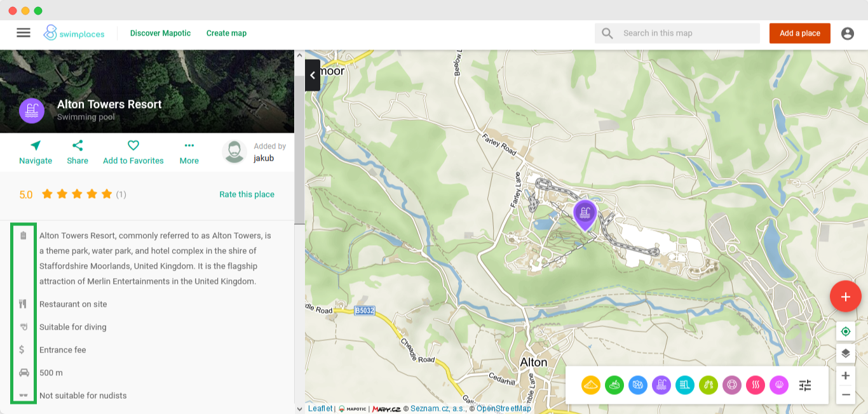
Task: Click jakub's avatar picture
Action: (x=234, y=152)
